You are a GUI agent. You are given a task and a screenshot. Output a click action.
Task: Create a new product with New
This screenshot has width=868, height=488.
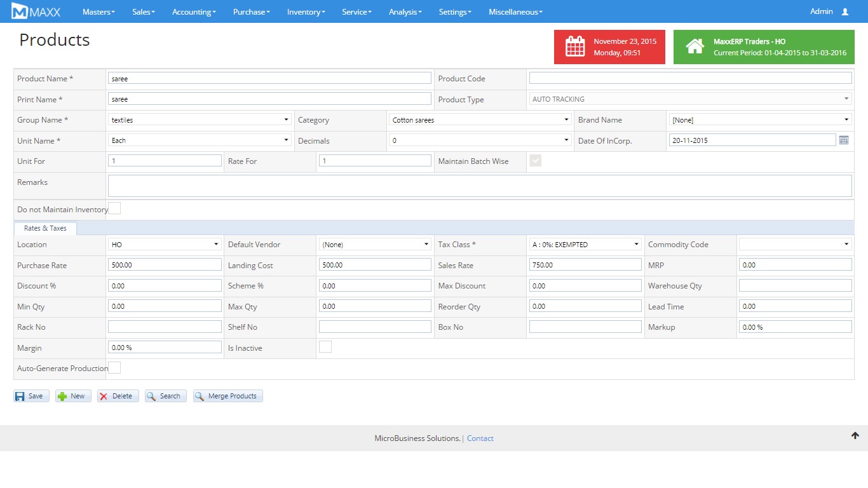[x=73, y=396]
